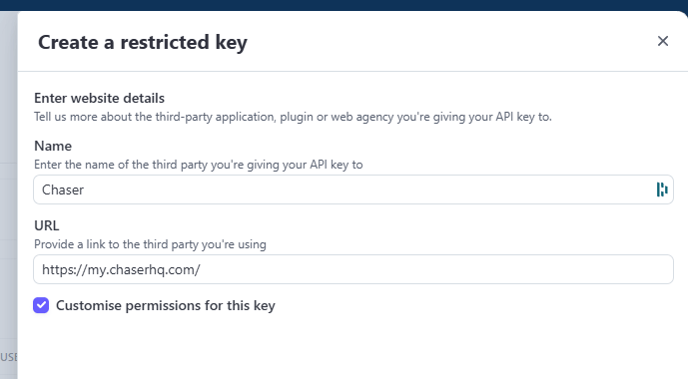Click the blank space inside the Name box
This screenshot has width=688, height=379.
pyautogui.click(x=369, y=190)
